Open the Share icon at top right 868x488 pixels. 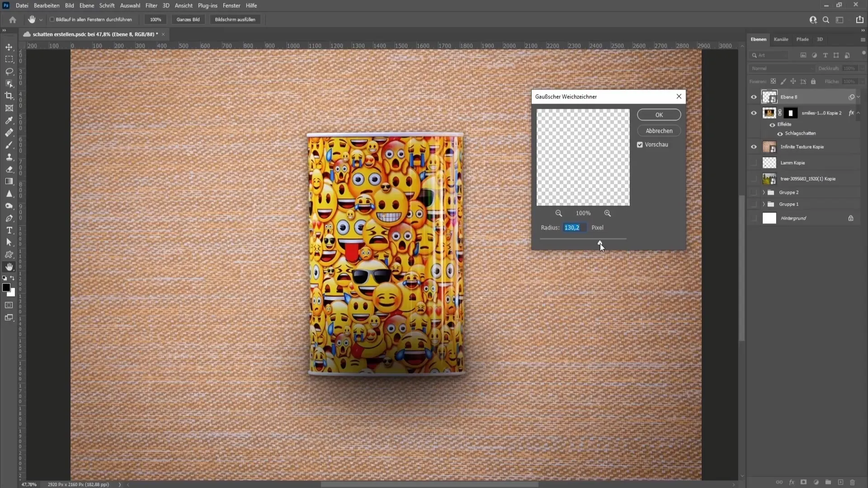pyautogui.click(x=859, y=19)
